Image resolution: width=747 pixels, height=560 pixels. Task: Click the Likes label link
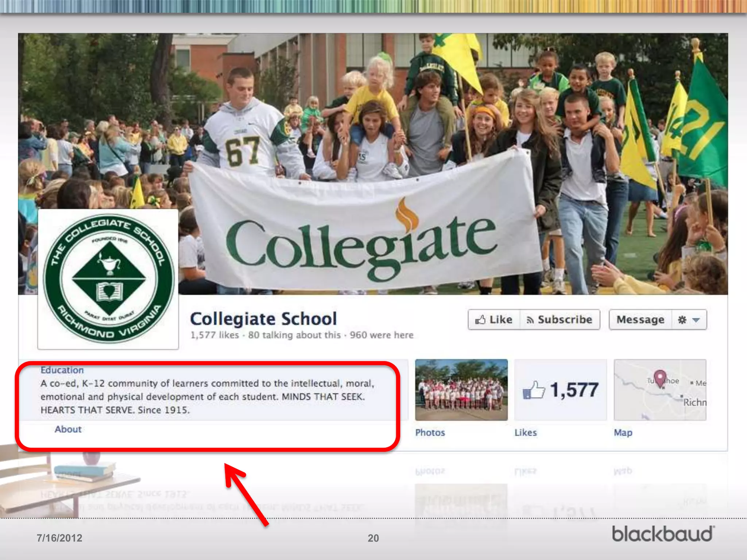click(526, 432)
